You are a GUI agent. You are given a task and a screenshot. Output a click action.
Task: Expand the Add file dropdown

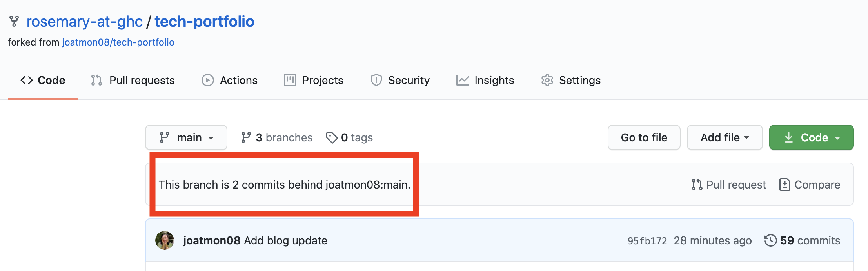pos(725,137)
